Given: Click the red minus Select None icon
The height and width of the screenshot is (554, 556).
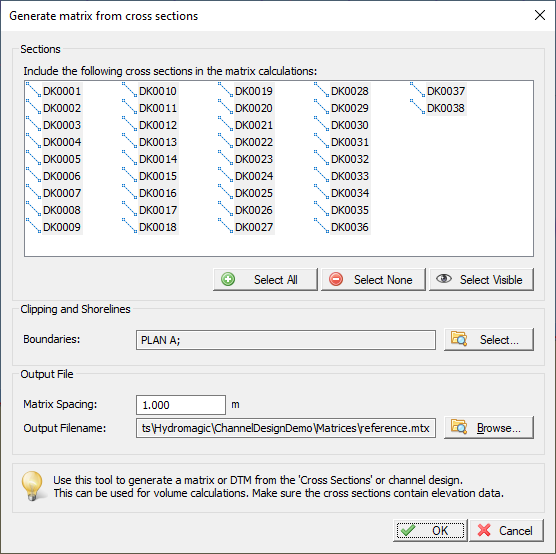Looking at the screenshot, I should tap(336, 279).
